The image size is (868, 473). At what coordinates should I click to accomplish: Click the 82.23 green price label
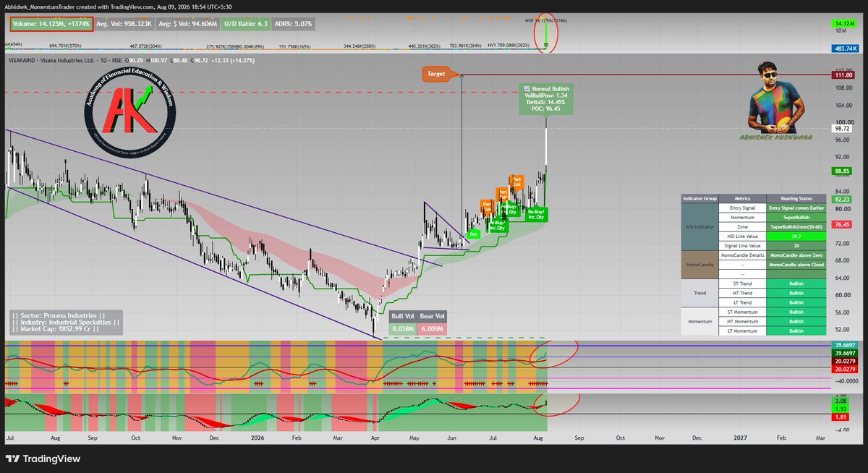[843, 199]
